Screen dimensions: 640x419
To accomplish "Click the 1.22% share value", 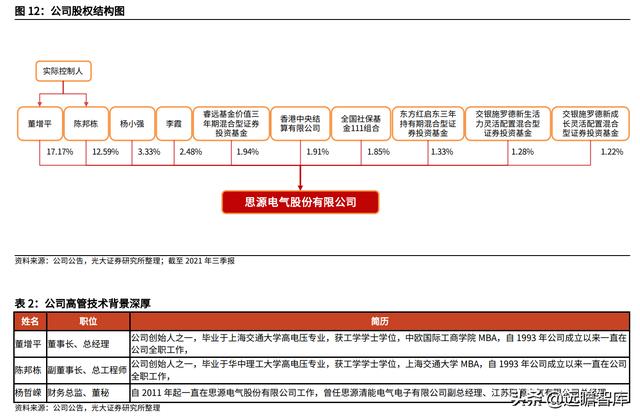I will [612, 152].
